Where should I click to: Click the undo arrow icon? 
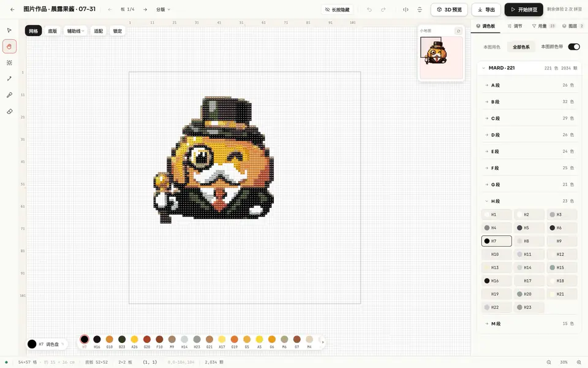click(369, 9)
